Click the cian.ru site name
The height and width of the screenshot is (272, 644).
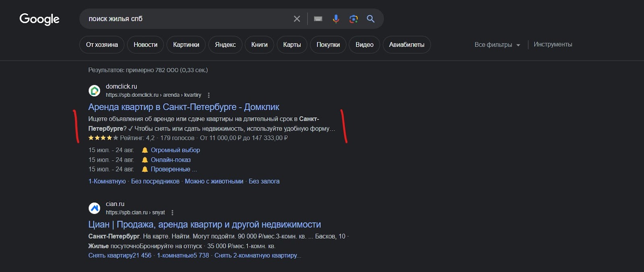click(x=115, y=204)
